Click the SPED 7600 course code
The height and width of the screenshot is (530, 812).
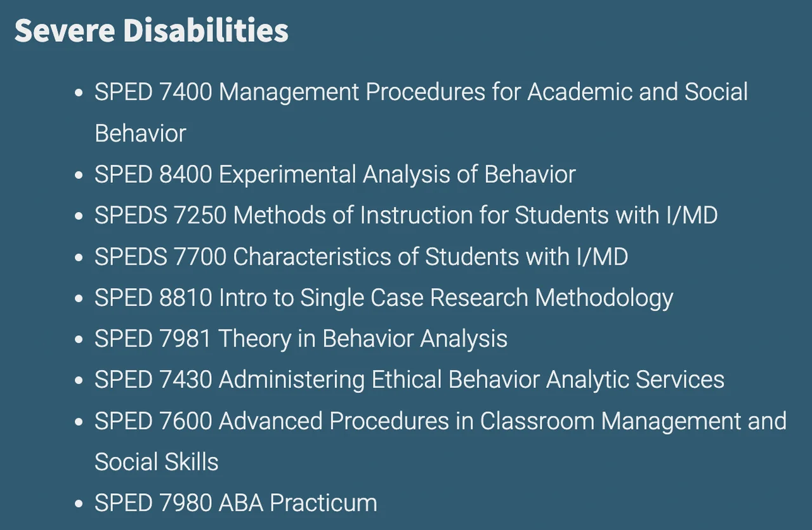[x=153, y=421]
